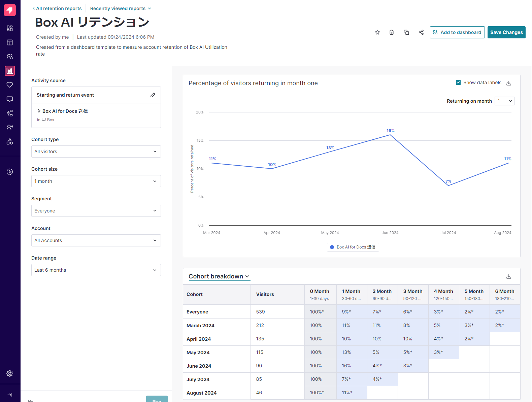The image size is (532, 402).
Task: Select the March 2024 cohort row
Action: (x=352, y=325)
